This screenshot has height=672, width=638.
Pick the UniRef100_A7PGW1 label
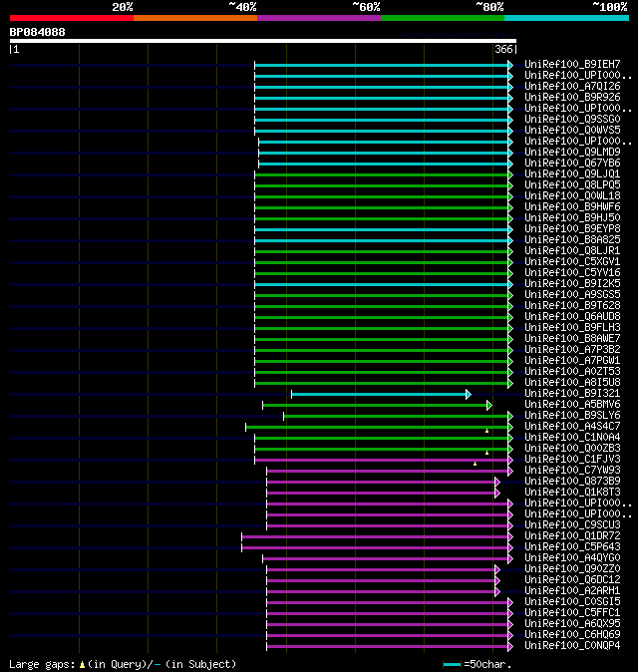tap(572, 361)
